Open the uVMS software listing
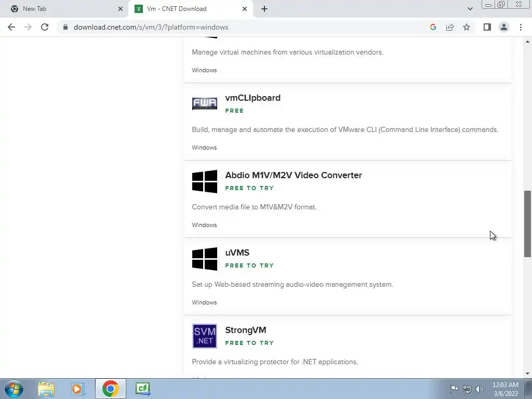 [x=237, y=252]
